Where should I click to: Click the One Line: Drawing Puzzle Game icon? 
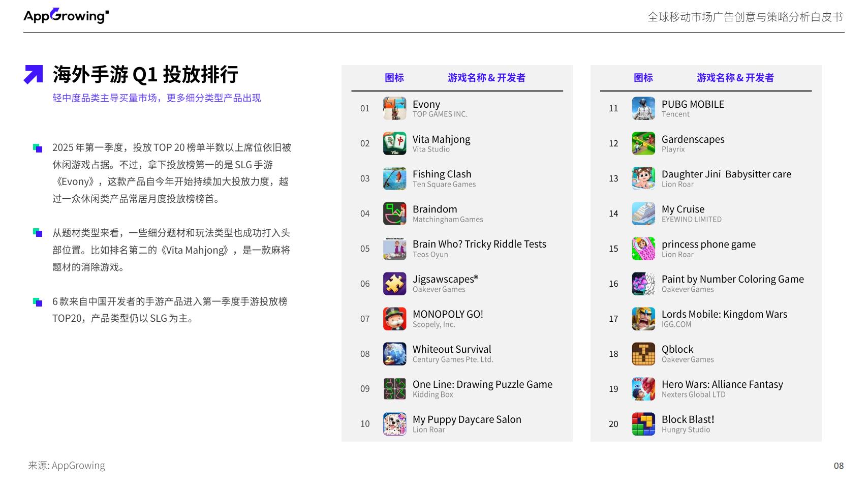(x=394, y=389)
